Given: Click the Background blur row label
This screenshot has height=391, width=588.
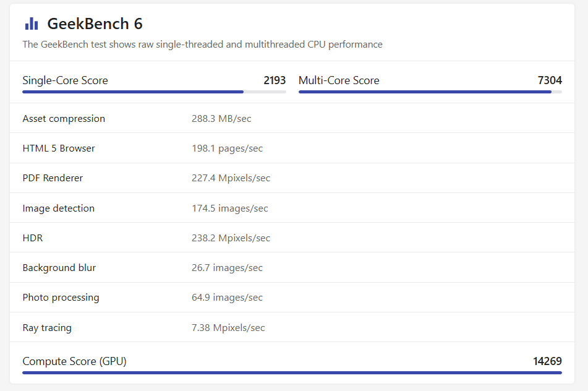Looking at the screenshot, I should (x=59, y=268).
